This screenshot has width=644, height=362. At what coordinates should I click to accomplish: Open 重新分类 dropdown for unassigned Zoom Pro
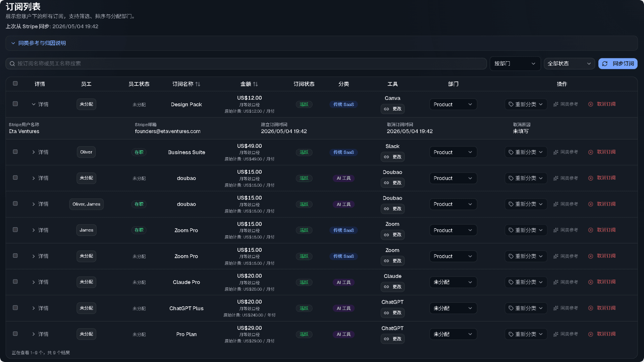click(x=526, y=256)
